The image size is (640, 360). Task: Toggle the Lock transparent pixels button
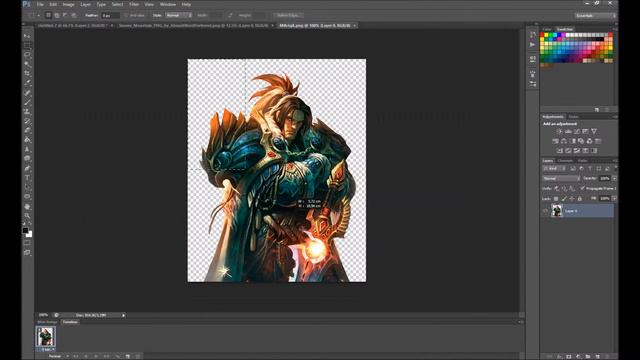(556, 198)
